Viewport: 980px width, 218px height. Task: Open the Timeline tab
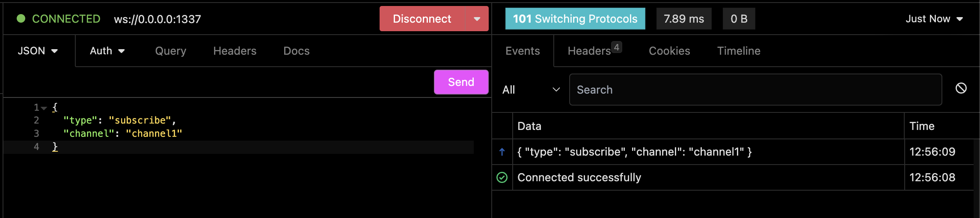[739, 51]
